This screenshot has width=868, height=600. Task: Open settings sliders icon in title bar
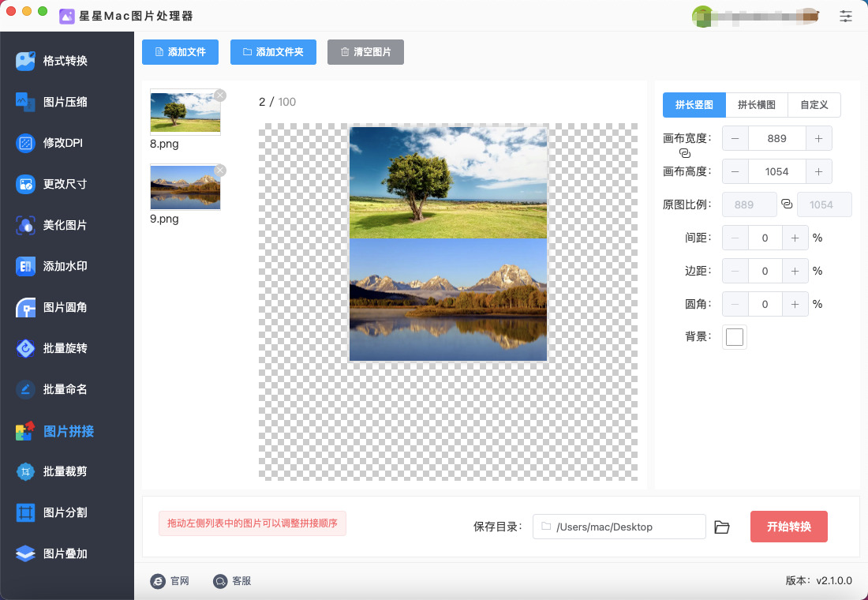(845, 16)
